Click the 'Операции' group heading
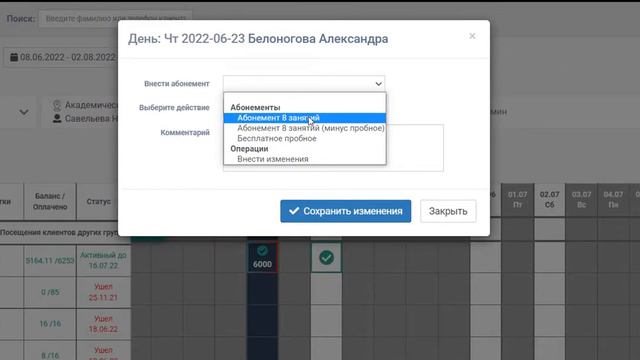The width and height of the screenshot is (640, 360). coord(249,149)
